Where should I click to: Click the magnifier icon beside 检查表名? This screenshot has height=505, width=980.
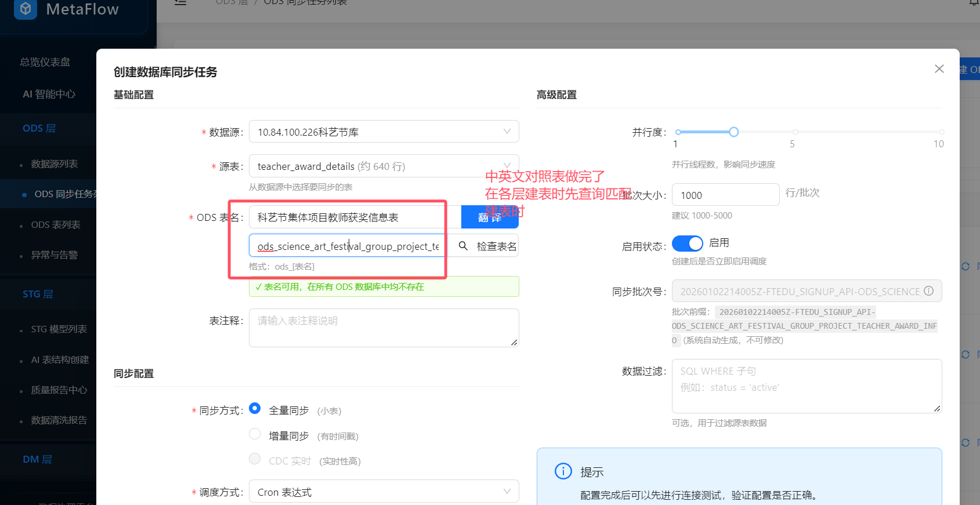pyautogui.click(x=463, y=246)
